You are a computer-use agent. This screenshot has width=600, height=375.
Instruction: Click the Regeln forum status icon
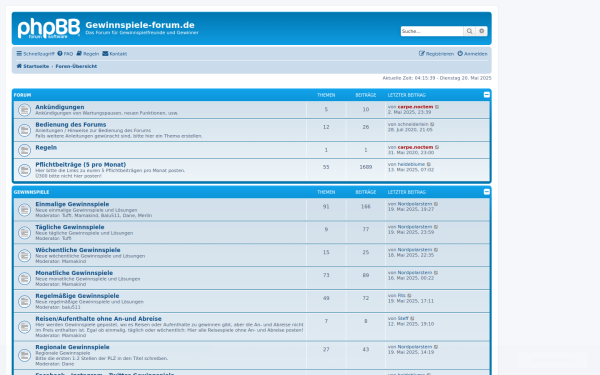[x=24, y=150]
